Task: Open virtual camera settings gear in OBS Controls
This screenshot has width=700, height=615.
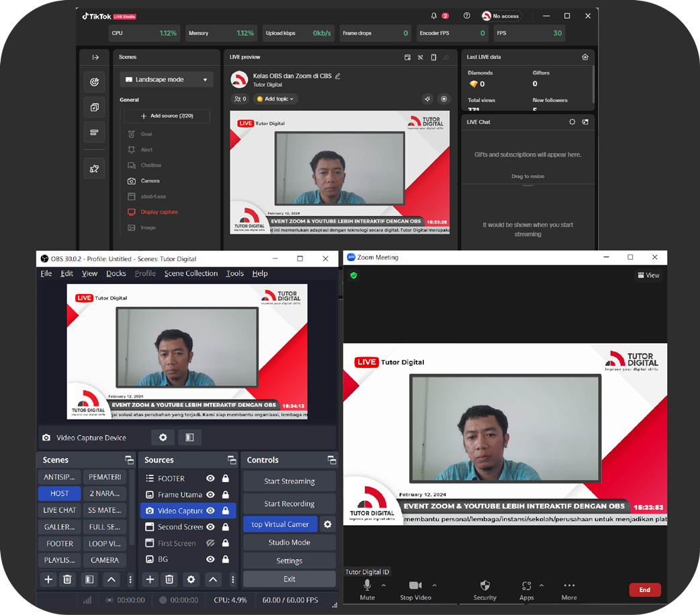Action: coord(328,524)
